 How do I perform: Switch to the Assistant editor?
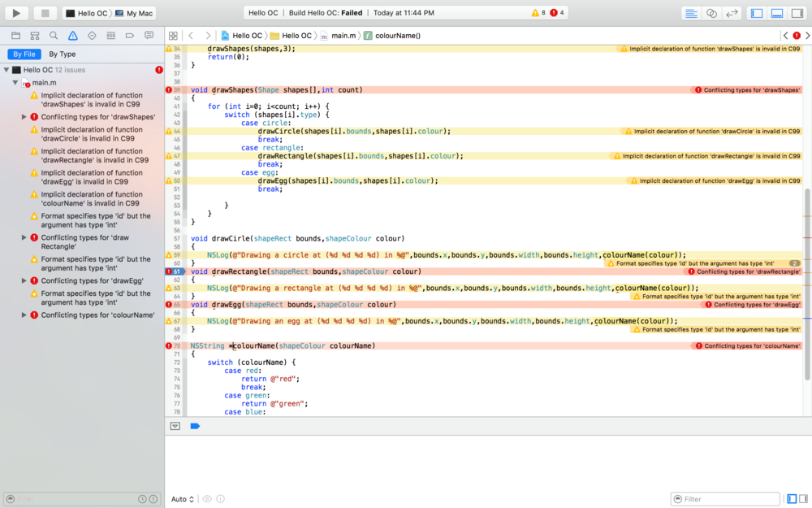[711, 13]
